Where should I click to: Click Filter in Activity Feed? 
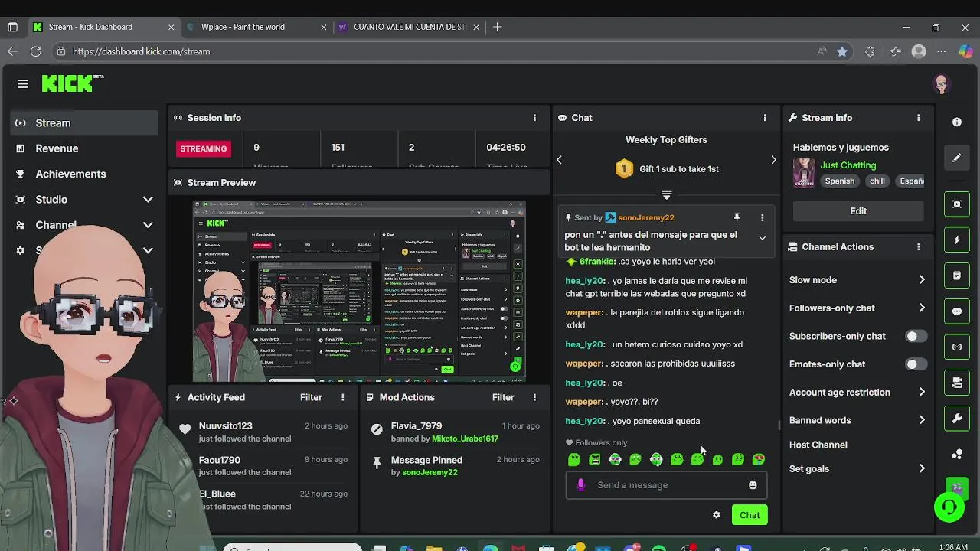pyautogui.click(x=311, y=398)
